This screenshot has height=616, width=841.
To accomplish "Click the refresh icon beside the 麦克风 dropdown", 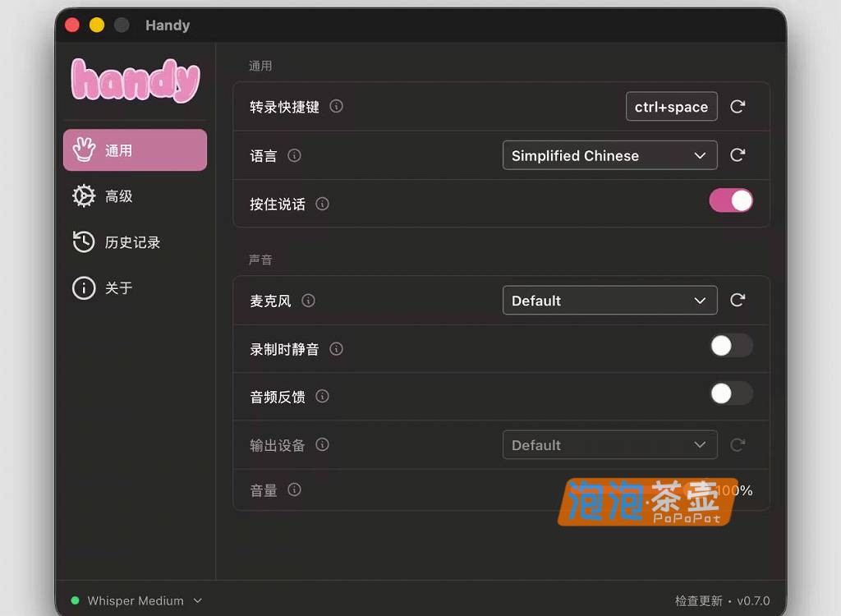I will click(x=737, y=301).
